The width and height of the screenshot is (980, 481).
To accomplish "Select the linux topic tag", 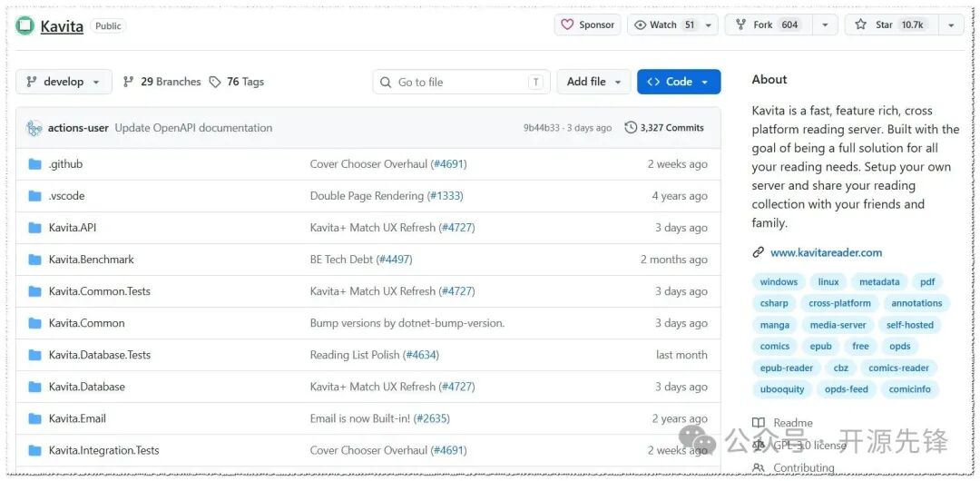I will (x=828, y=282).
